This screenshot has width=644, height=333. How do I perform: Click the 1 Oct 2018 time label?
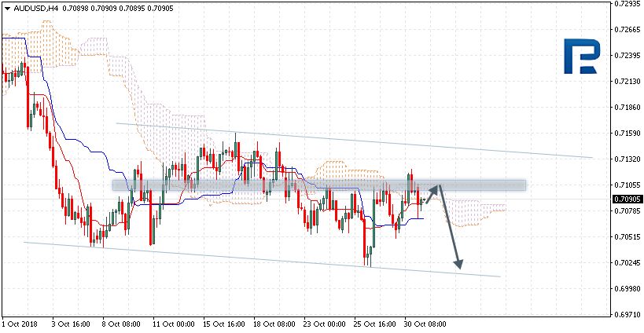pos(20,324)
